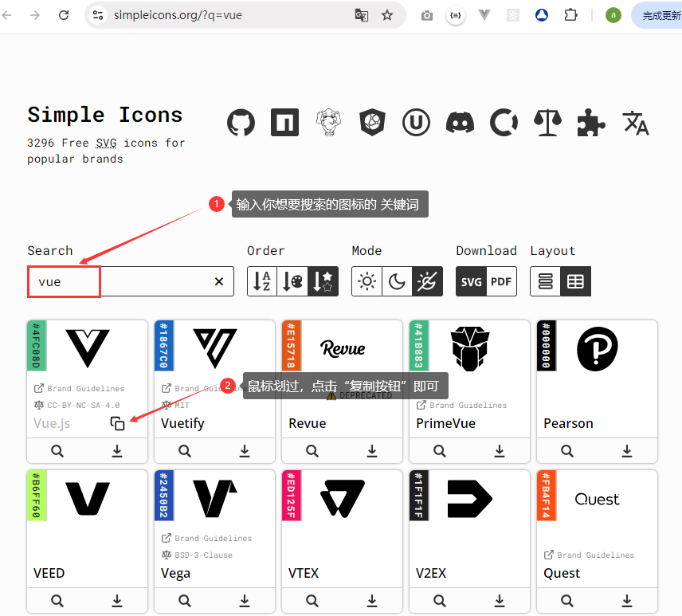Click the Vuetify logo thumbnail
Viewport: 682px width, 616px height.
[x=215, y=348]
